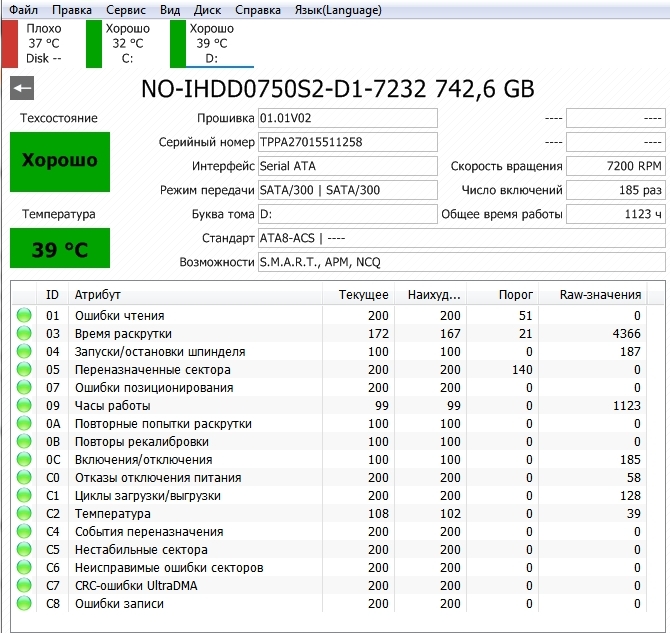Click the Общее время работы field 1123 ч
Image resolution: width=670 pixels, height=633 pixels.
616,214
